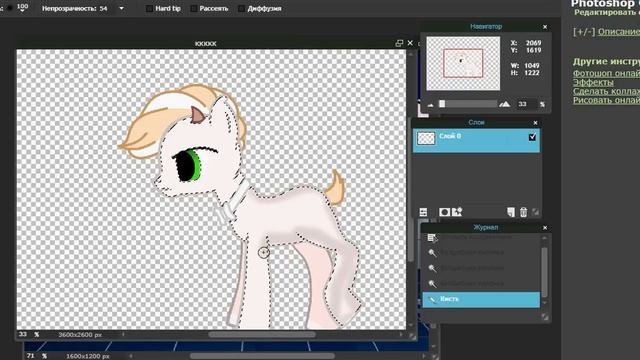The image size is (640, 360).
Task: Select the first history entry with document icon
Action: click(481, 237)
